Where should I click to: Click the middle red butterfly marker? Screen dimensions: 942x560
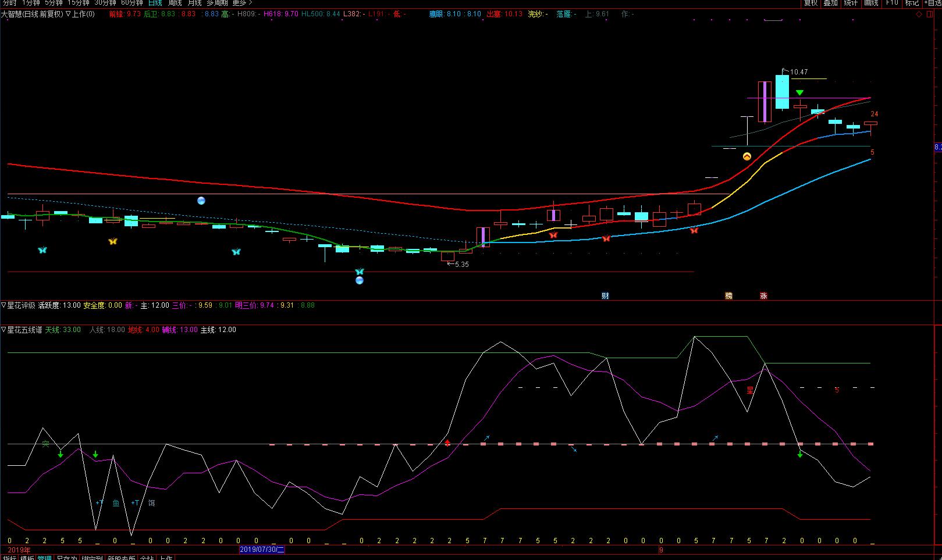pos(606,238)
